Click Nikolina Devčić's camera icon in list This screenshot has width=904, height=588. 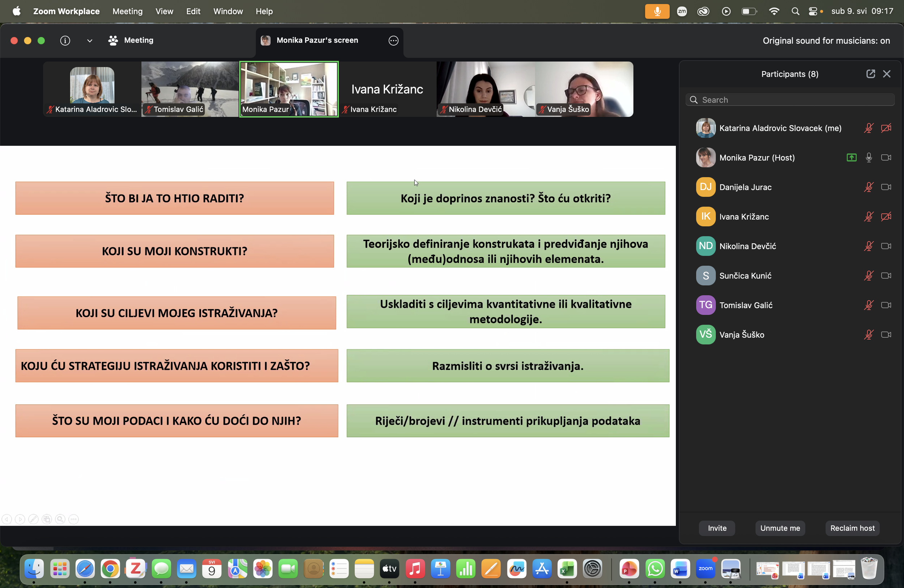(x=886, y=246)
